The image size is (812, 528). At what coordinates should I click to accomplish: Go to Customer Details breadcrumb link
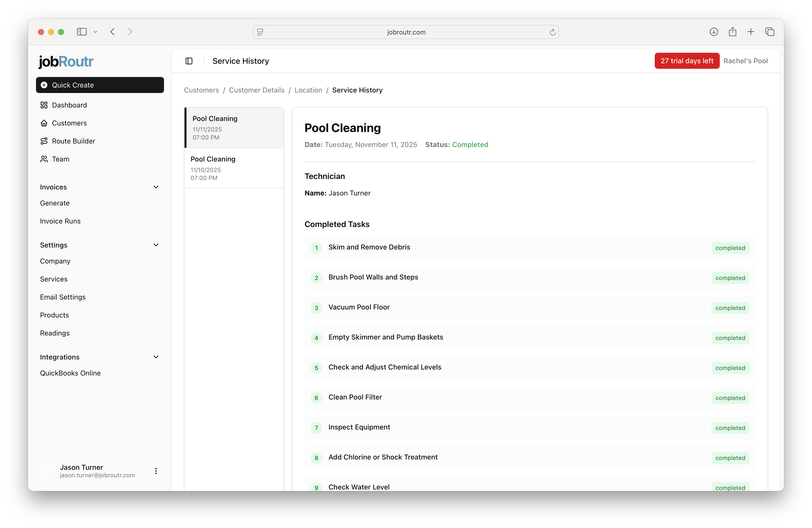click(x=256, y=90)
